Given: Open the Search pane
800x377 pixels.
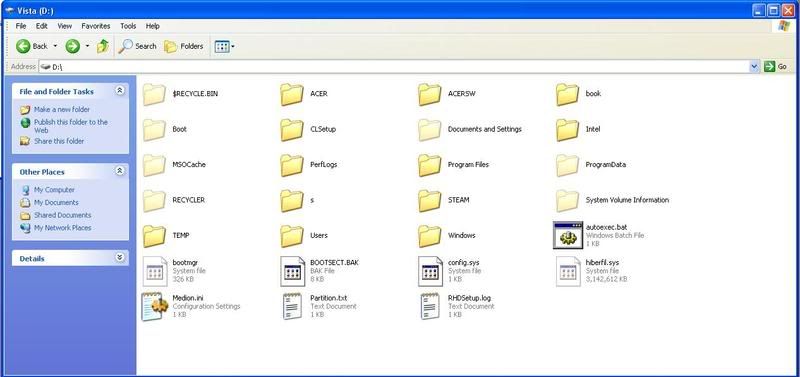Looking at the screenshot, I should 137,46.
